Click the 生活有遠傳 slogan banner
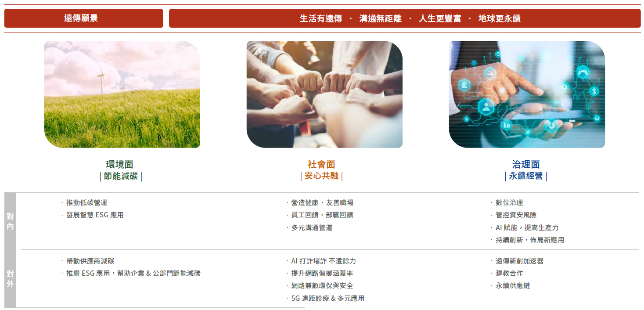The width and height of the screenshot is (644, 310). click(x=405, y=18)
